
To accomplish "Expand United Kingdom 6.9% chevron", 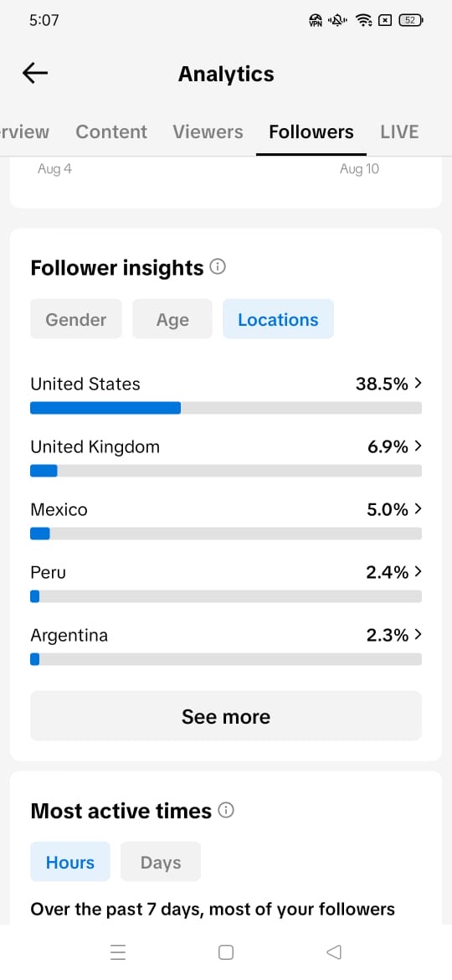I will click(x=419, y=446).
